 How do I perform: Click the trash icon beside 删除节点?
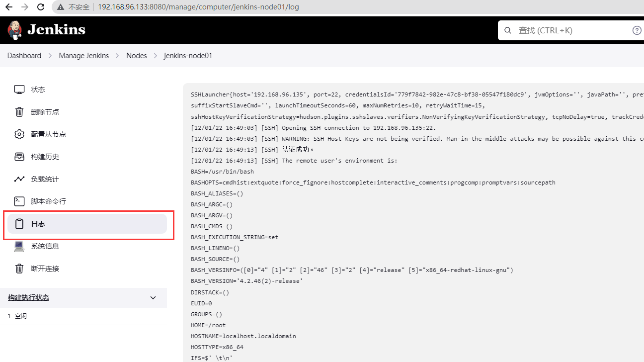[19, 112]
